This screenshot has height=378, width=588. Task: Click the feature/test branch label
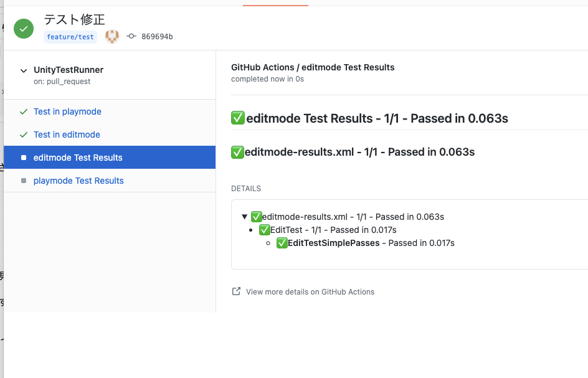70,37
